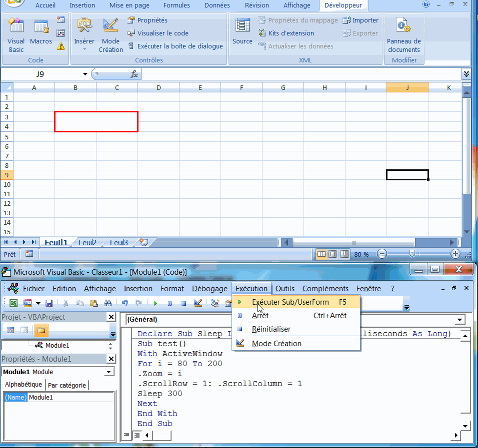The width and height of the screenshot is (478, 448).
Task: Select the Feuil3 sheet tab
Action: (x=119, y=242)
